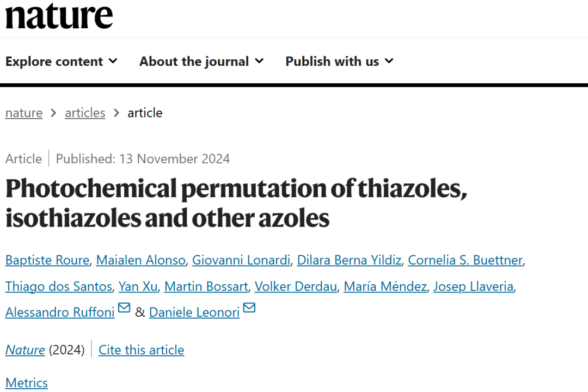The image size is (588, 392).
Task: Select author Maialen Alonso
Action: [x=140, y=260]
